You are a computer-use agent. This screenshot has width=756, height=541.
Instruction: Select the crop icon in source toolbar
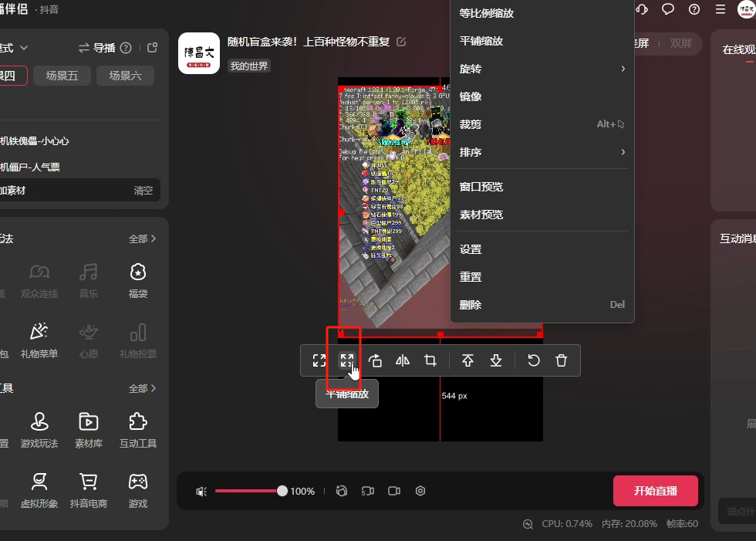tap(430, 360)
